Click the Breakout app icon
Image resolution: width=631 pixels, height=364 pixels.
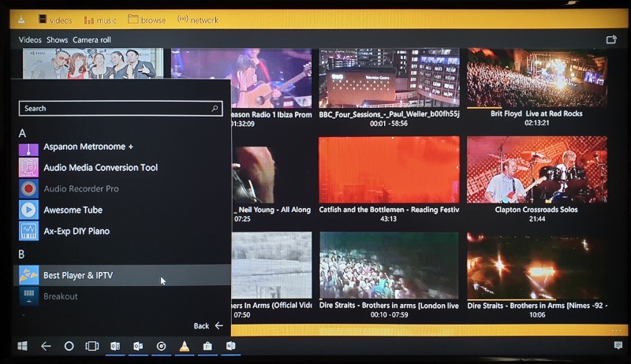pyautogui.click(x=28, y=296)
